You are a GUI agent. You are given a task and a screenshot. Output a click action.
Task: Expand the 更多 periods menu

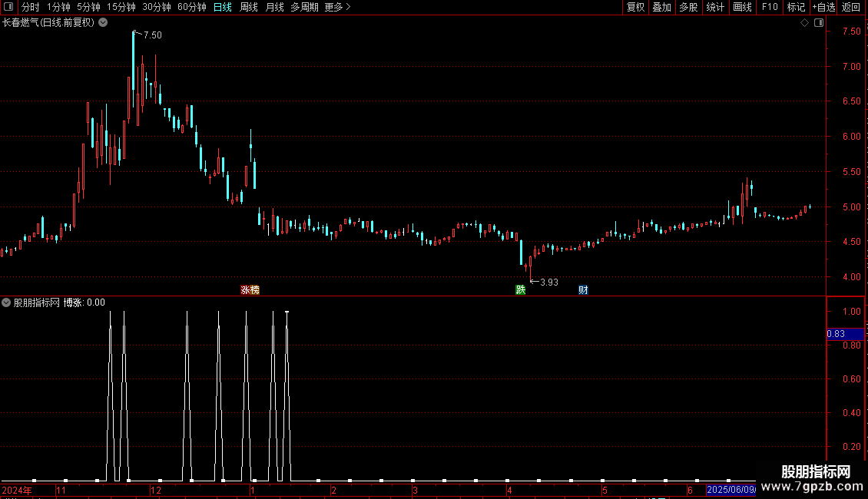point(337,7)
